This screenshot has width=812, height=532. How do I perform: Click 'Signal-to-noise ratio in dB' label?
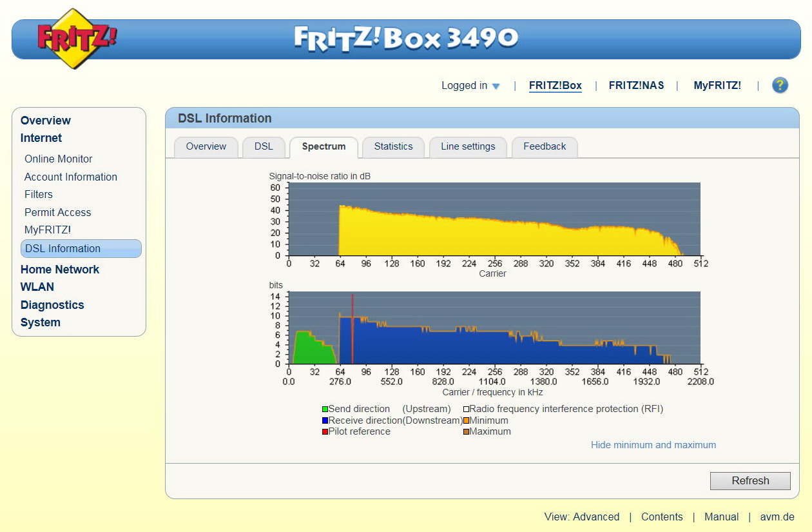(320, 176)
